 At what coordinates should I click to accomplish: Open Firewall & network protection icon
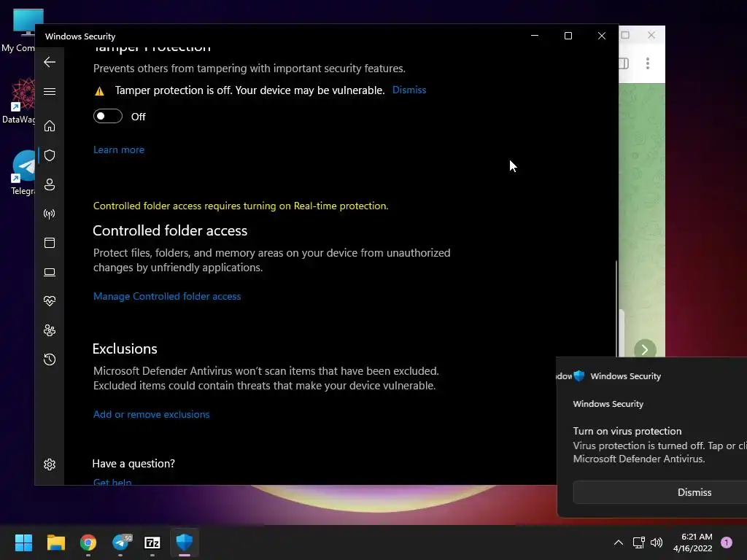click(50, 214)
